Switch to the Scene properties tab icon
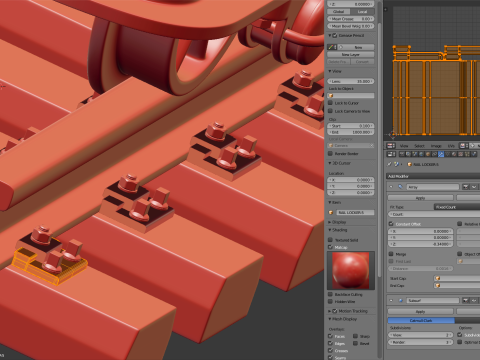This screenshot has width=480, height=360. pyautogui.click(x=415, y=154)
